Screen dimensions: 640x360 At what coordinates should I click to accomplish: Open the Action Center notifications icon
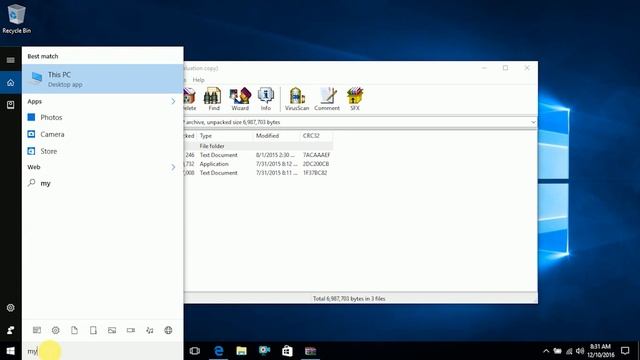click(625, 351)
